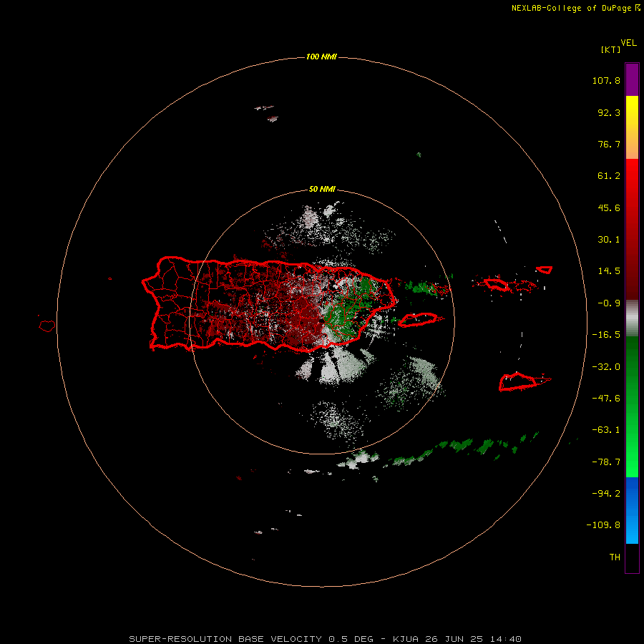Click Vieques island outline east of Puerto Rico
Viewport: 644px width, 644px height.
point(418,320)
